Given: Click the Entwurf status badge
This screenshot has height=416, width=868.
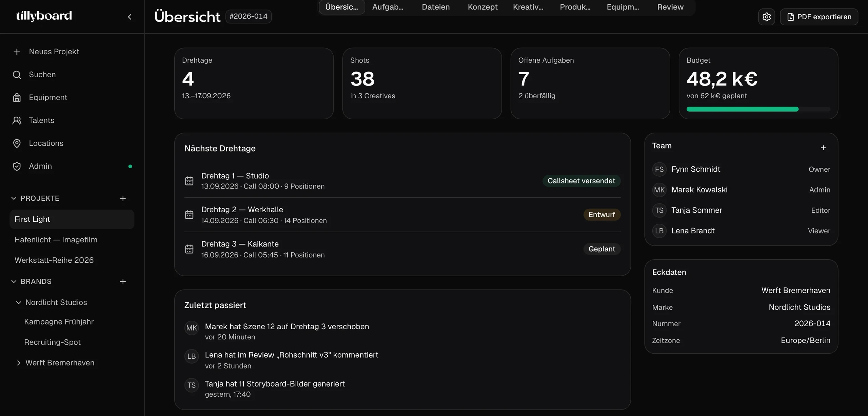Looking at the screenshot, I should point(602,215).
